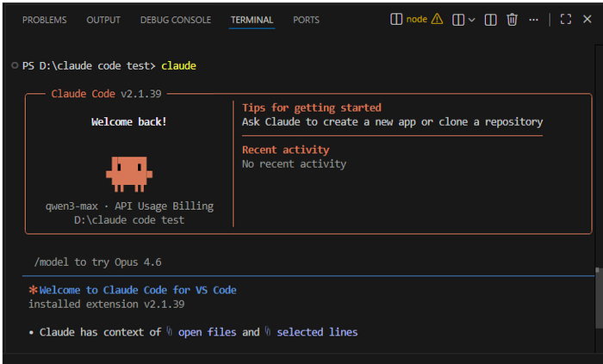
Task: Click the open files link
Action: 207,332
